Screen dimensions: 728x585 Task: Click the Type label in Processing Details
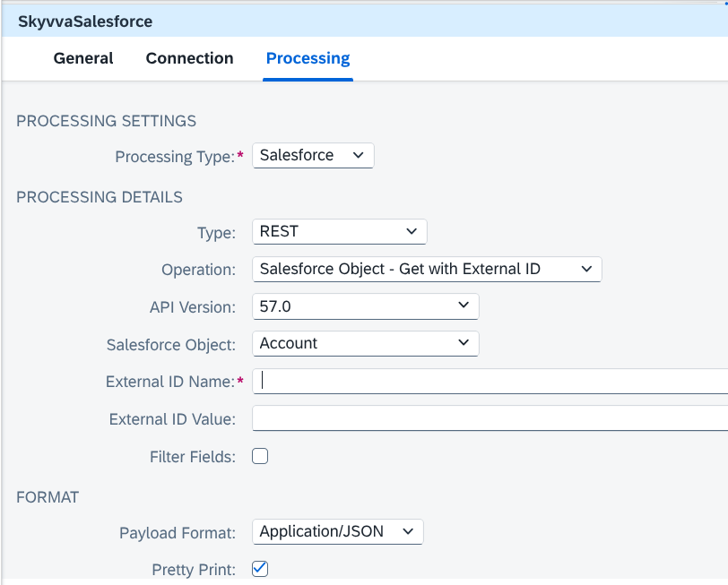216,233
